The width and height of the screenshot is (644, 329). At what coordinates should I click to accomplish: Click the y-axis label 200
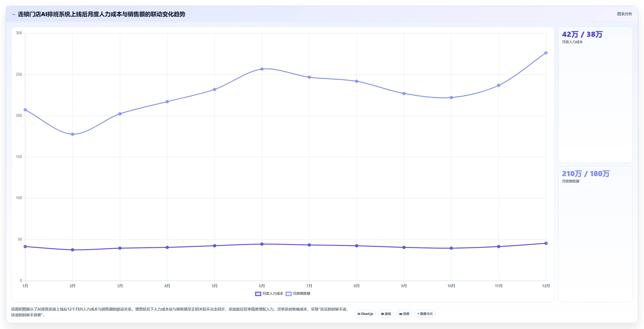tap(19, 116)
